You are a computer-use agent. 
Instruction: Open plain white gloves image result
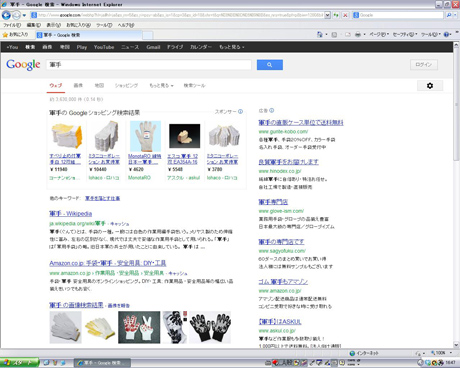pos(65,327)
